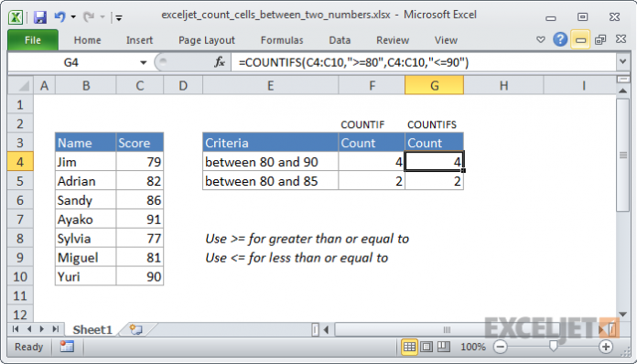This screenshot has height=364, width=637.
Task: Click the cell containing Adrian
Action: pyautogui.click(x=86, y=181)
